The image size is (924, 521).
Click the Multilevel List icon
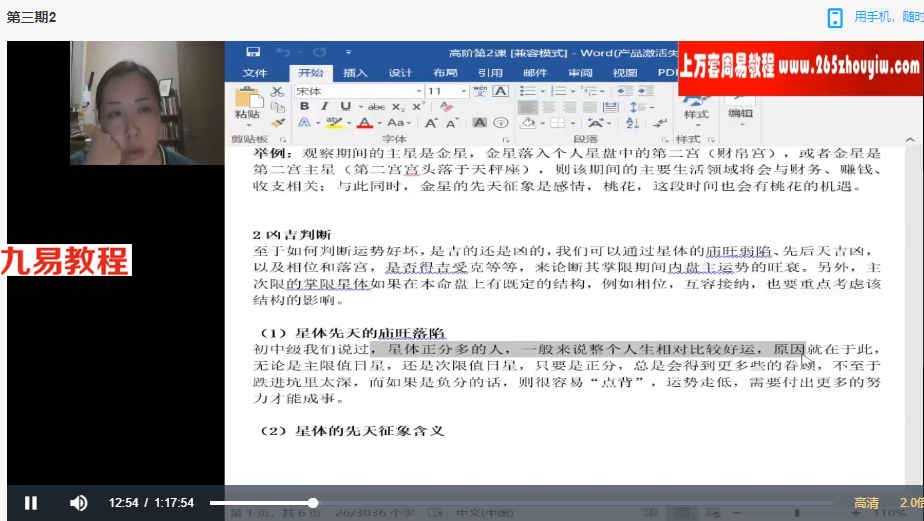[x=589, y=91]
